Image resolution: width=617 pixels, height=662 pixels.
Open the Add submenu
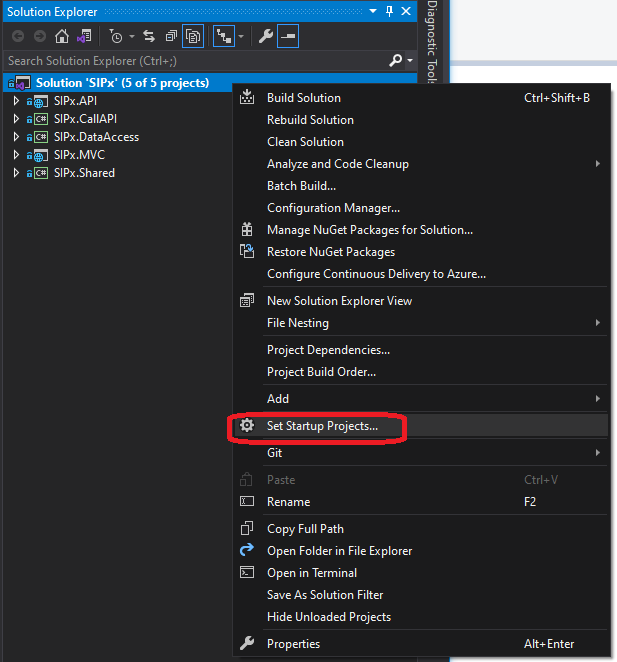[x=421, y=399]
